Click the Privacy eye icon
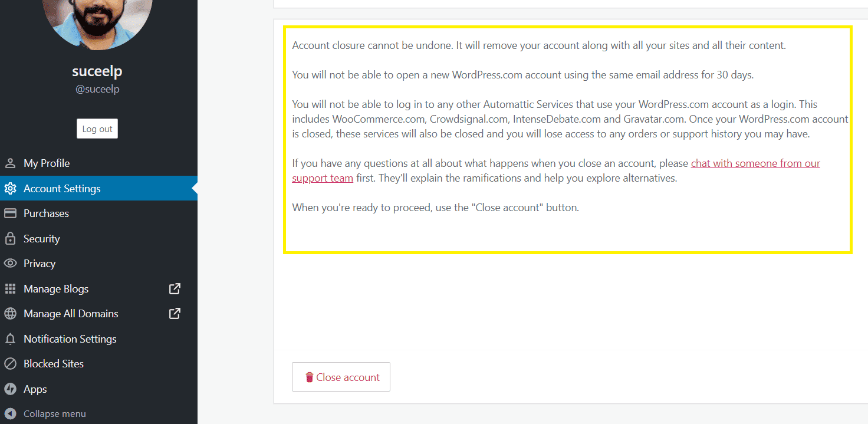 pos(10,264)
